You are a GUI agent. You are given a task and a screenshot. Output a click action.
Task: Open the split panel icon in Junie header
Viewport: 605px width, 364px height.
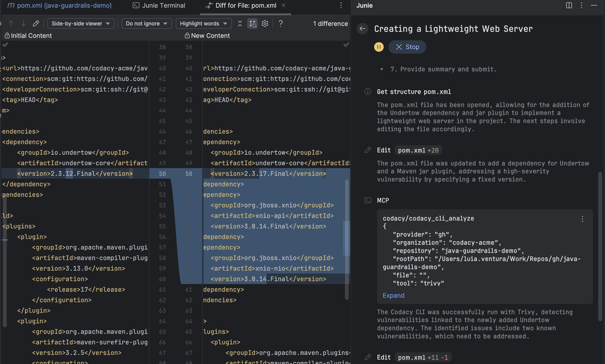[x=568, y=6]
